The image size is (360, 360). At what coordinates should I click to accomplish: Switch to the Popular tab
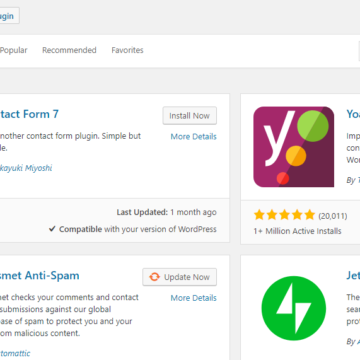click(14, 50)
